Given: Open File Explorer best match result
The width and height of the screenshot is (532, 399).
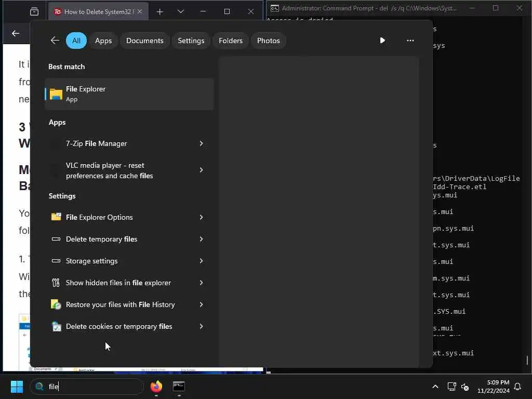Looking at the screenshot, I should [129, 94].
